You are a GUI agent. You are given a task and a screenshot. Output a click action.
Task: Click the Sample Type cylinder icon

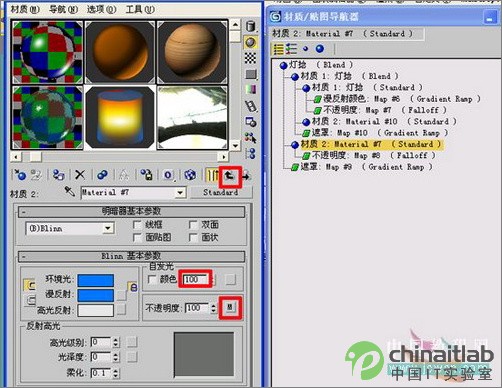coord(250,26)
